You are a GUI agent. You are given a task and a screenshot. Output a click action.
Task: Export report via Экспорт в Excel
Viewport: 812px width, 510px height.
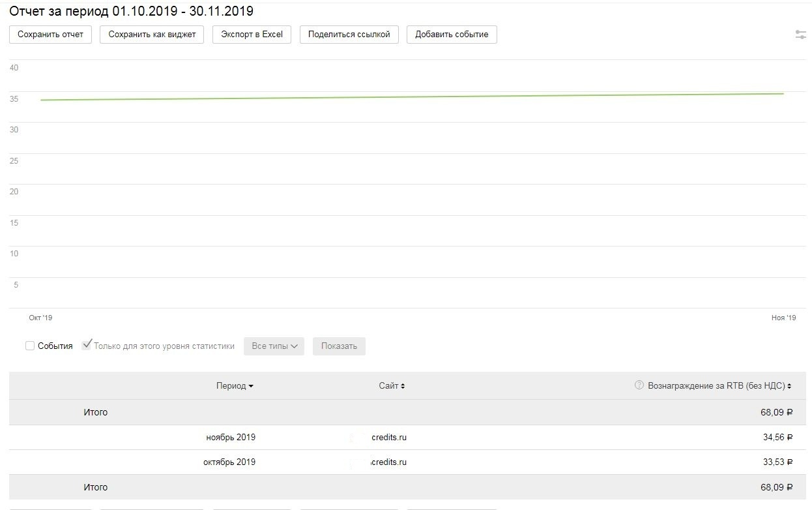252,35
